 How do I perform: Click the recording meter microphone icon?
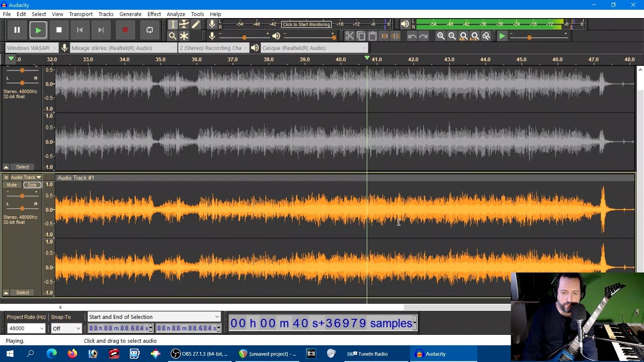[x=212, y=24]
